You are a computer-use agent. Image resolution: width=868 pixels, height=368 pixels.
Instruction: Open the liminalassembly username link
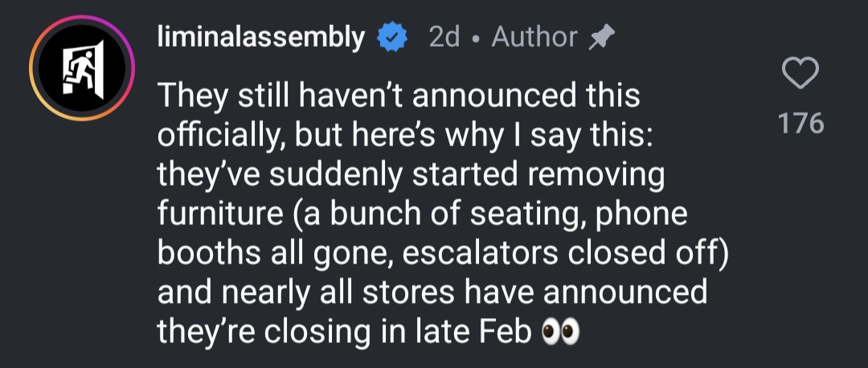261,37
